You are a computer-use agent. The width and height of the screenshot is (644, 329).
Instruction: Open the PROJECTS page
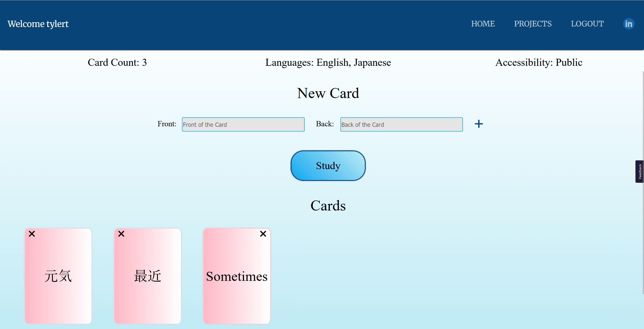533,24
